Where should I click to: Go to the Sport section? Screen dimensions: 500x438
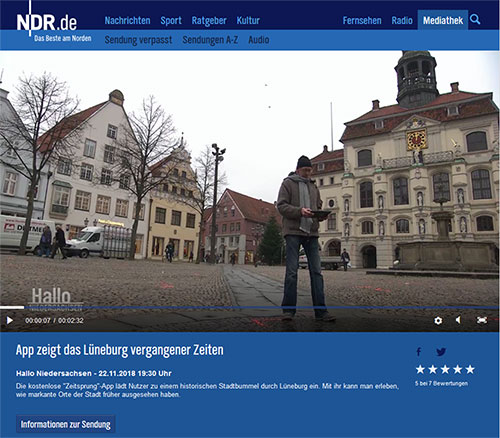pyautogui.click(x=171, y=21)
